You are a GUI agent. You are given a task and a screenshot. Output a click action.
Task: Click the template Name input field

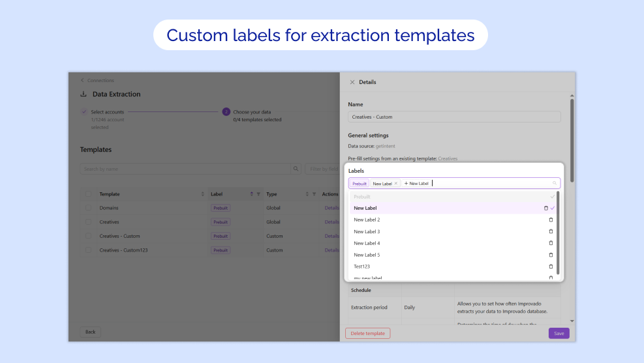(x=454, y=117)
